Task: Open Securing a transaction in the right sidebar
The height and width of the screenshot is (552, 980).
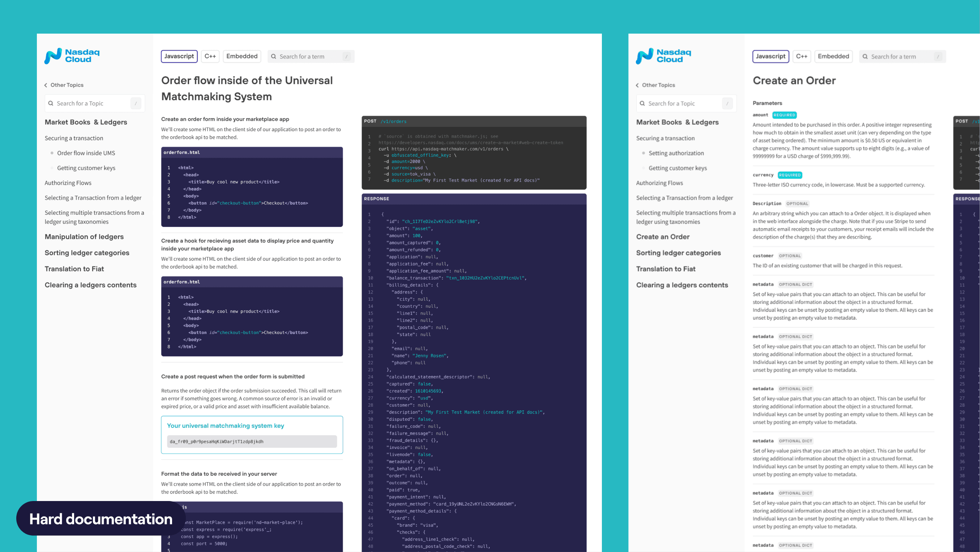Action: tap(666, 138)
